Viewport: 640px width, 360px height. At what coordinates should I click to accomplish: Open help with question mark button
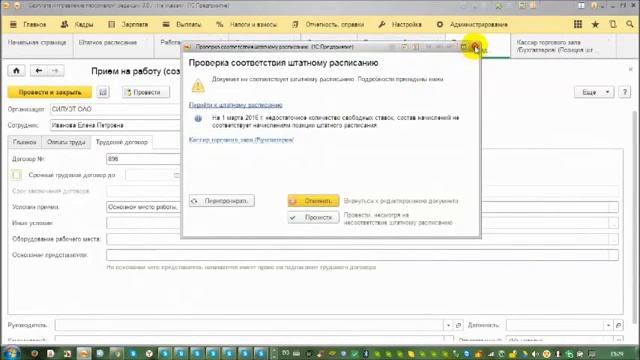624,92
